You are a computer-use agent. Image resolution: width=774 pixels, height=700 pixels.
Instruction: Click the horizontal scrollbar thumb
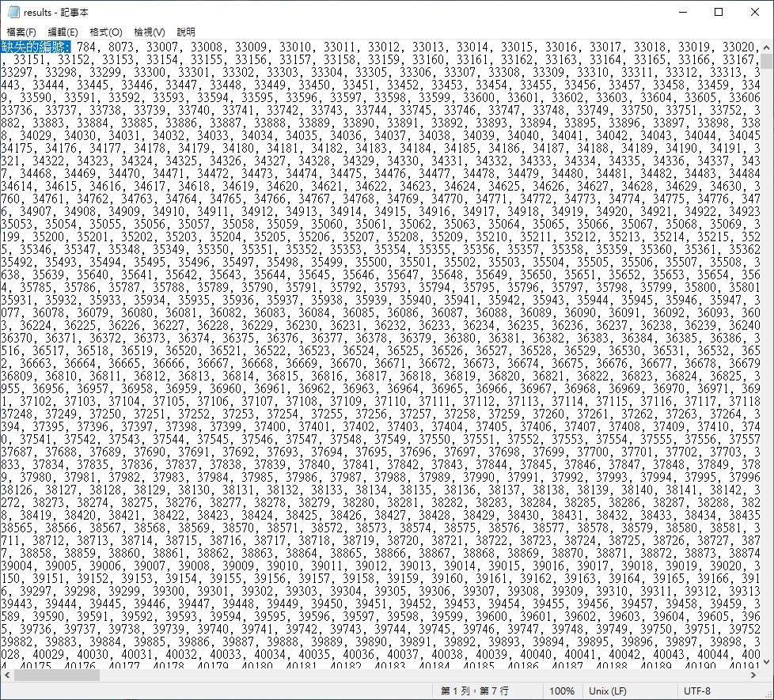pyautogui.click(x=57, y=675)
